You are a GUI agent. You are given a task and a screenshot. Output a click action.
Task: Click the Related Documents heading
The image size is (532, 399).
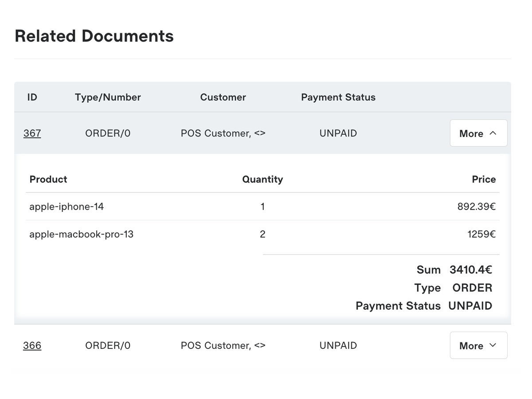point(94,36)
